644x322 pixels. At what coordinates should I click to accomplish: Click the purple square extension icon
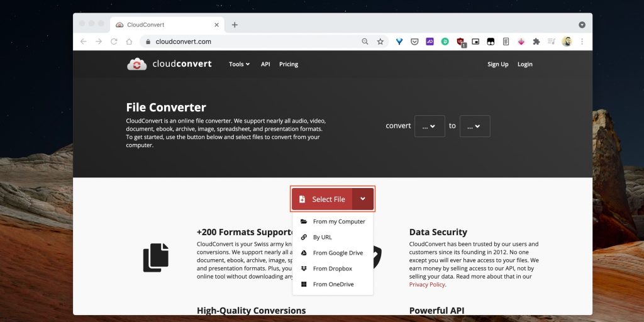[430, 42]
